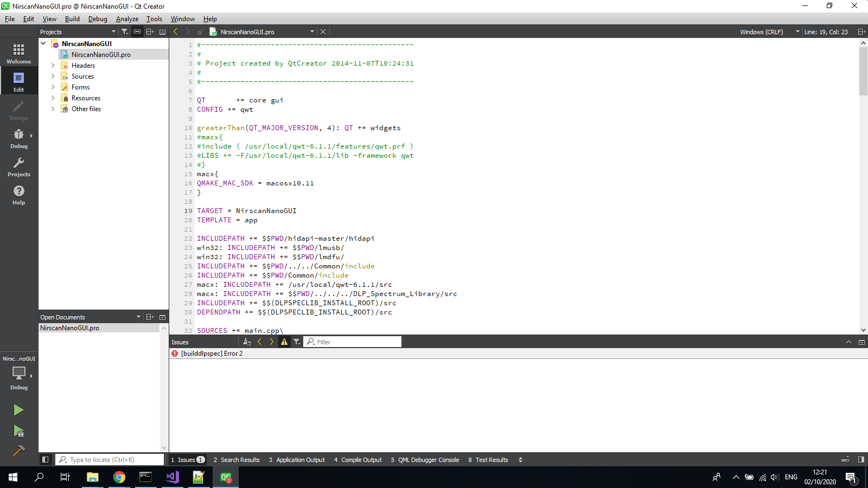Close Open Documents panel
Image resolution: width=868 pixels, height=488 pixels.
click(162, 317)
